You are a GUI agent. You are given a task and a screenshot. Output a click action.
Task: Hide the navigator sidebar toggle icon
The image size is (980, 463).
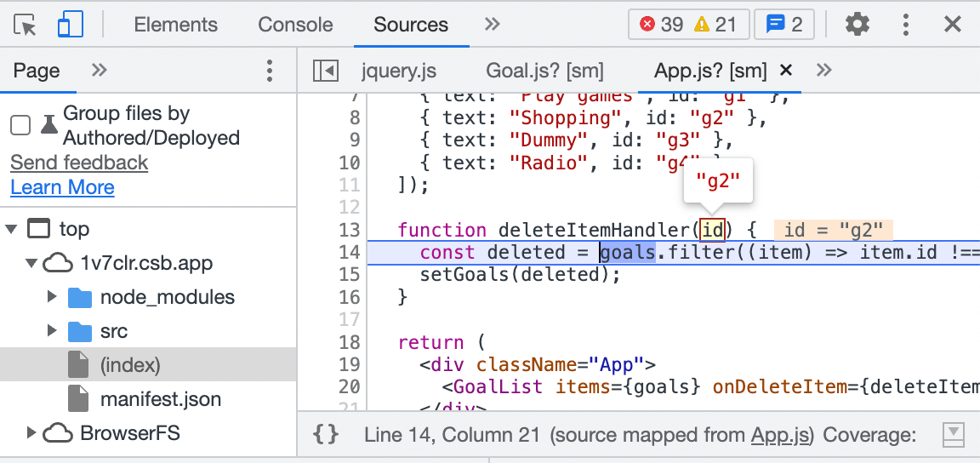tap(326, 71)
